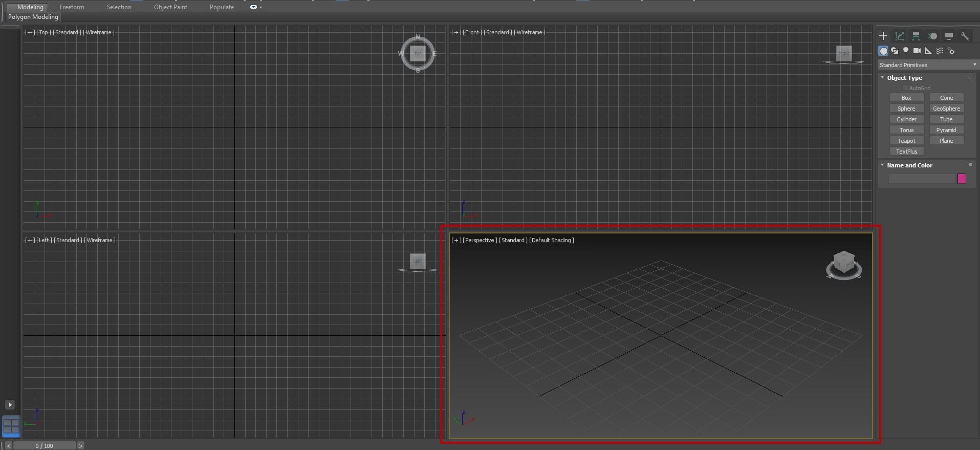Open the Standard Primitives dropdown
Screen dimensions: 980x450
point(927,65)
